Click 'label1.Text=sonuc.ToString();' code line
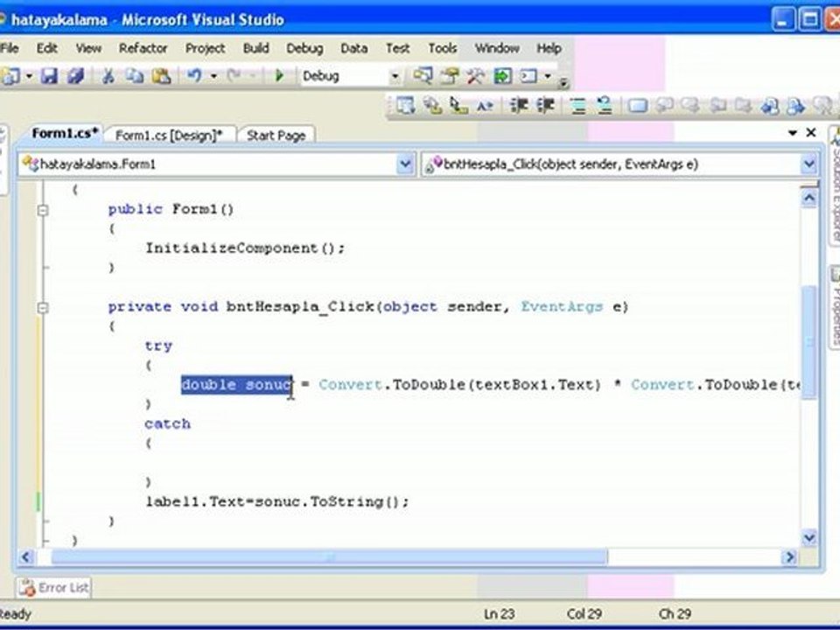The width and height of the screenshot is (840, 630). [277, 502]
